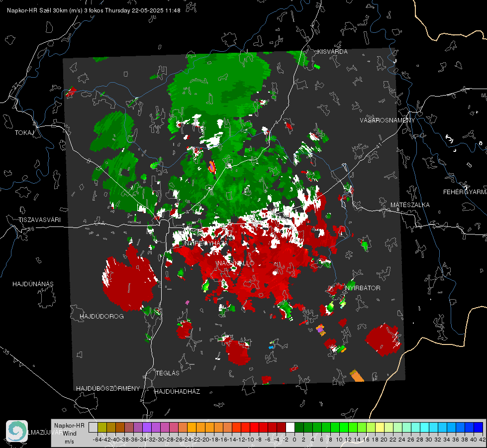Click the Wind label in the legend
The width and height of the screenshot is (487, 448).
coord(69,434)
